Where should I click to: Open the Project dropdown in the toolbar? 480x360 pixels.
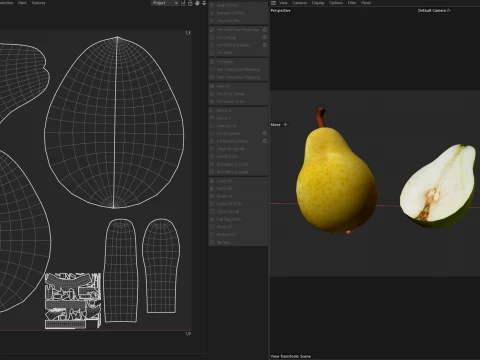(165, 3)
